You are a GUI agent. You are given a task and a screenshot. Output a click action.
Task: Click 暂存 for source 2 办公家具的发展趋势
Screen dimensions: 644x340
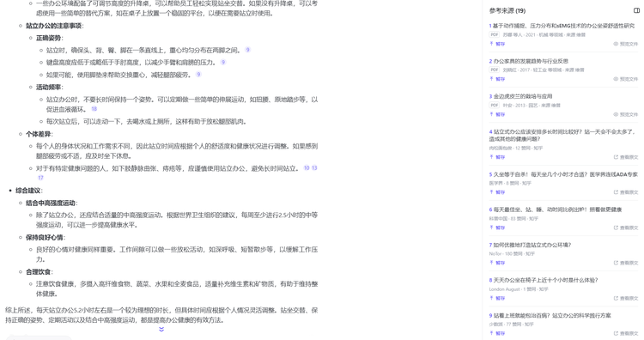click(x=497, y=79)
